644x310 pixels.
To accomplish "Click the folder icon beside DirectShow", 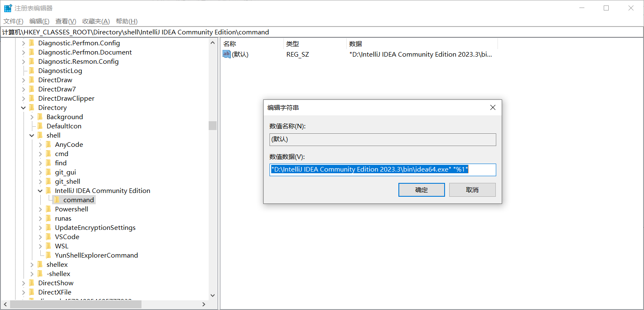I will 32,283.
